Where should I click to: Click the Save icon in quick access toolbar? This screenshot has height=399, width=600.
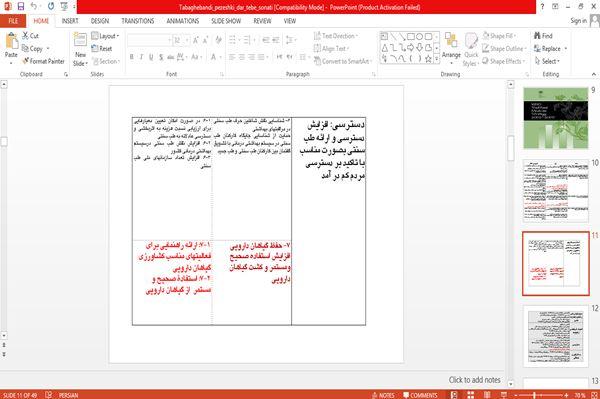pos(21,6)
